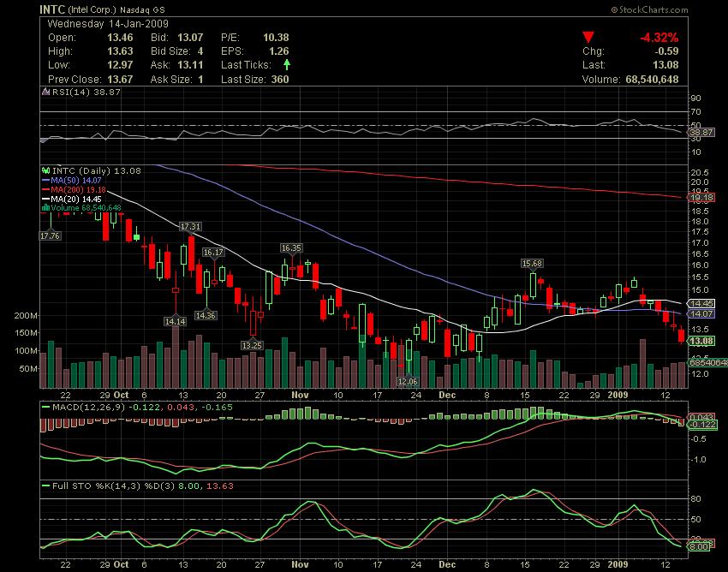The width and height of the screenshot is (728, 572).
Task: Click the 14.45 MA(20) axis tag
Action: [701, 303]
